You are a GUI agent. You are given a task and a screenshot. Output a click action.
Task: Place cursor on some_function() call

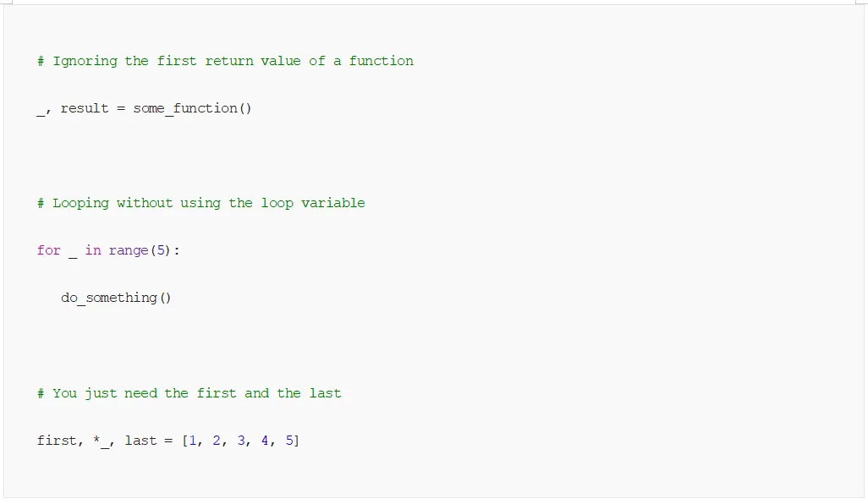[x=192, y=108]
